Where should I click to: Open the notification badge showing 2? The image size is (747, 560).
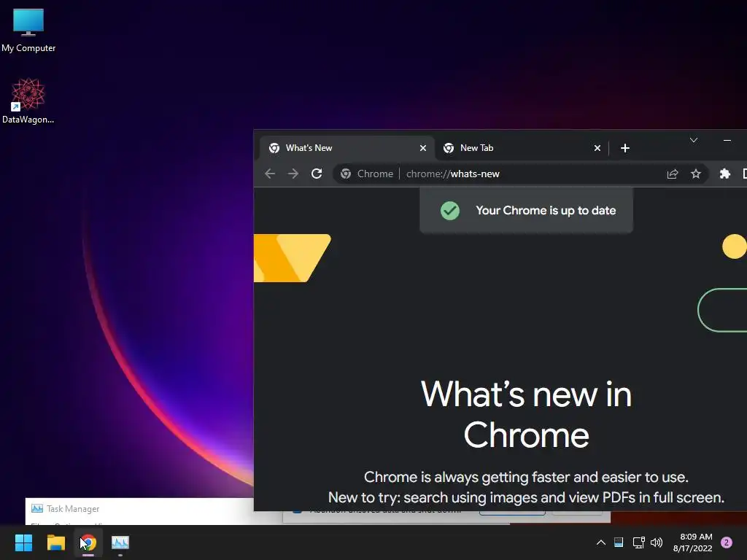point(727,542)
